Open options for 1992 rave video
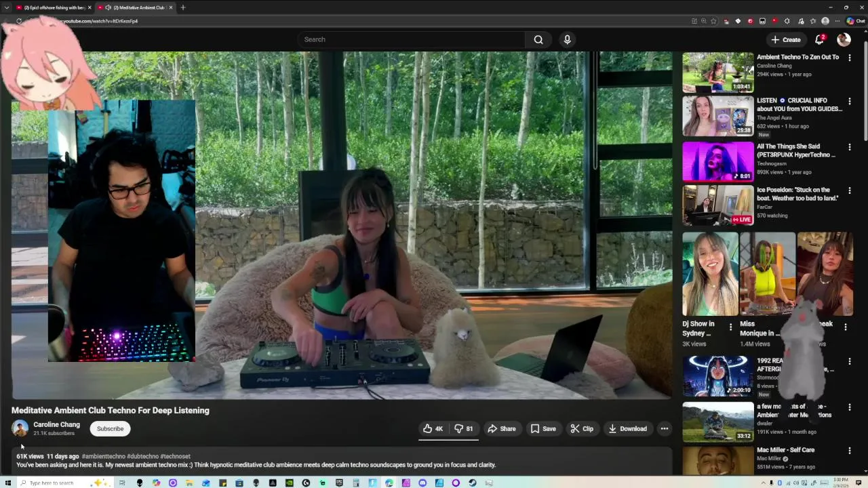868x488 pixels. 849,362
